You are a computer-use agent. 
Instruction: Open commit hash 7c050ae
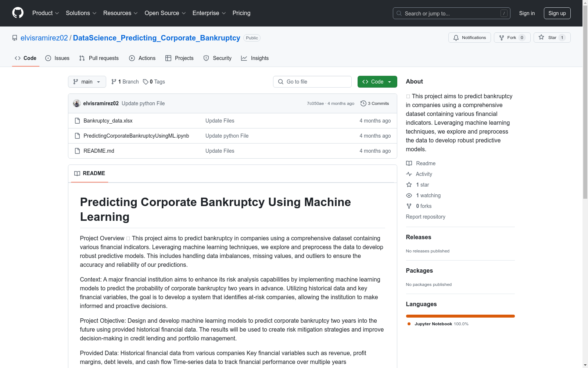pyautogui.click(x=315, y=103)
